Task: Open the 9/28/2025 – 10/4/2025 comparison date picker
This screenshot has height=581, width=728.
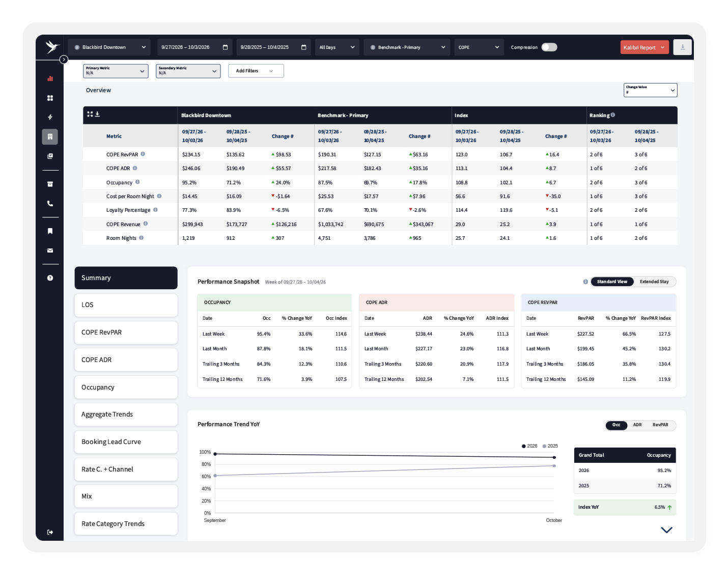Action: 274,47
